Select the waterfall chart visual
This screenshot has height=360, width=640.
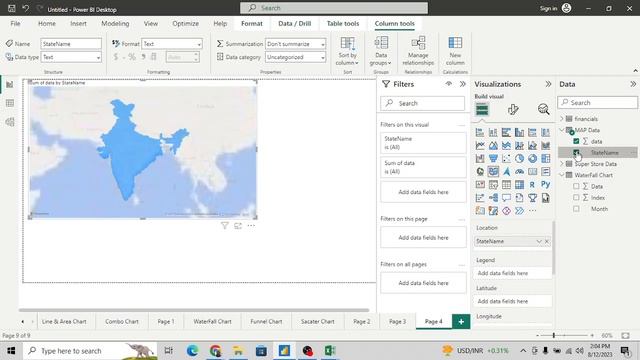pyautogui.click(x=480, y=158)
